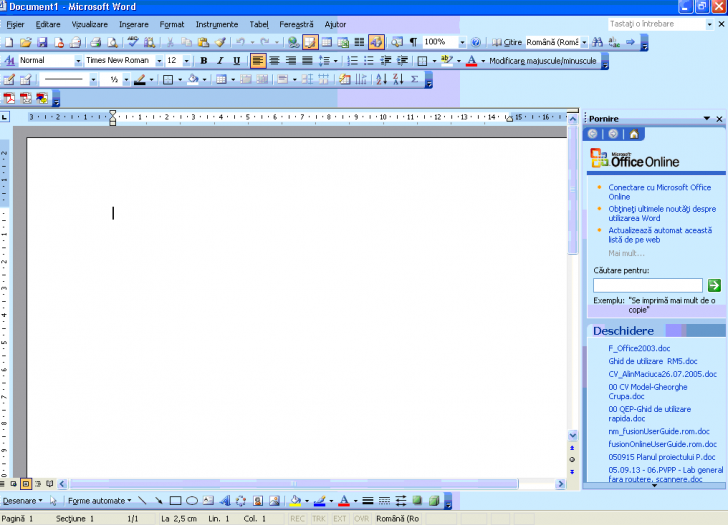The image size is (728, 525).
Task: Undo the last action
Action: point(240,43)
